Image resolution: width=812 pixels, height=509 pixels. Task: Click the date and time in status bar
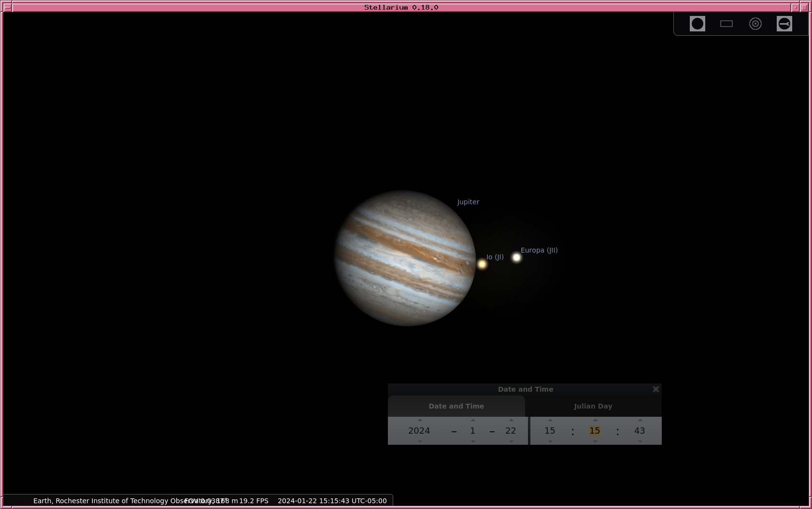332,501
